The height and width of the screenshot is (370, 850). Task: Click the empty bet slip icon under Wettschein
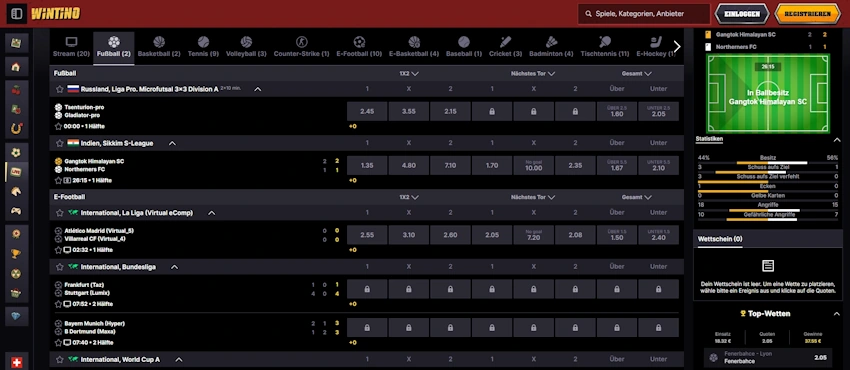coord(768,265)
